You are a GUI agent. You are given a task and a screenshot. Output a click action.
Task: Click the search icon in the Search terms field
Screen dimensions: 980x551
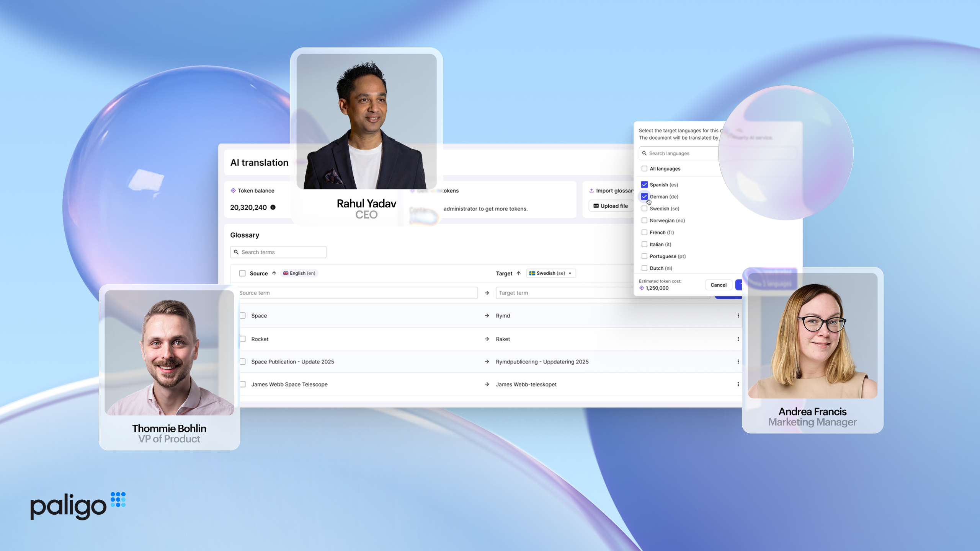tap(236, 252)
